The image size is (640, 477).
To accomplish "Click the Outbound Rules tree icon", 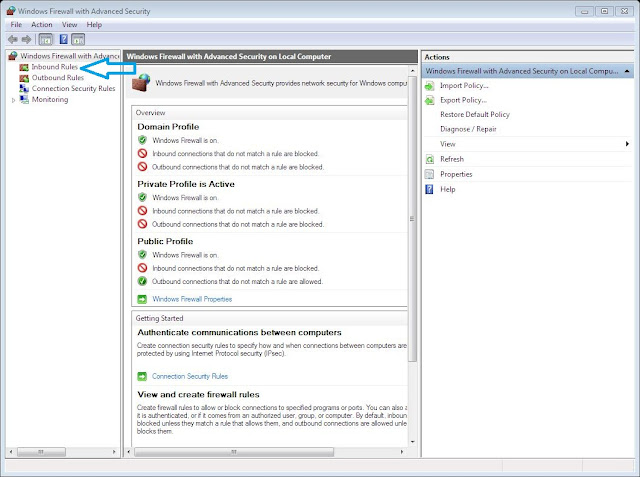I will 24,78.
